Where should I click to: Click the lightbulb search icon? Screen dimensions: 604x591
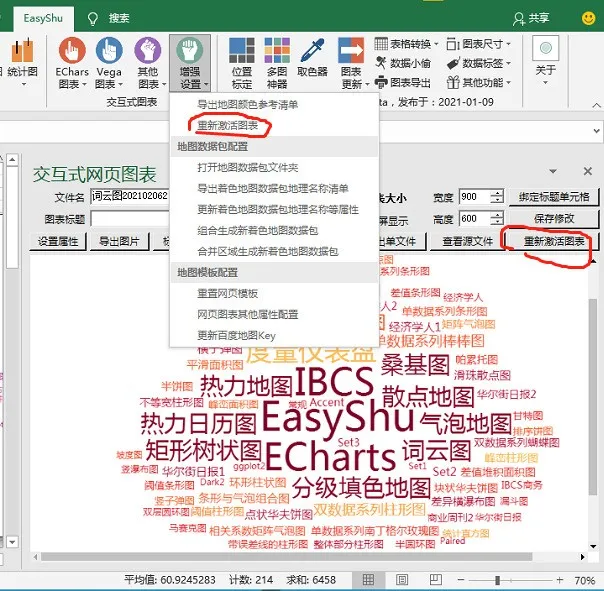[93, 18]
